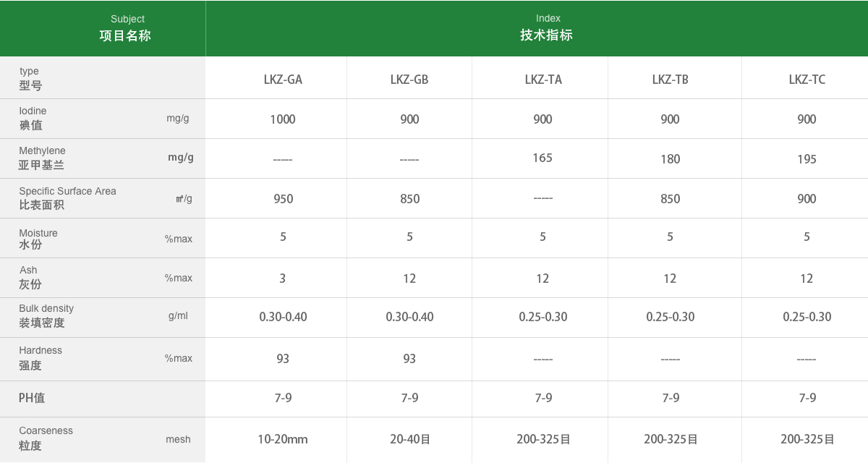The height and width of the screenshot is (463, 868).
Task: Click the methylene value 165
Action: coord(542,158)
